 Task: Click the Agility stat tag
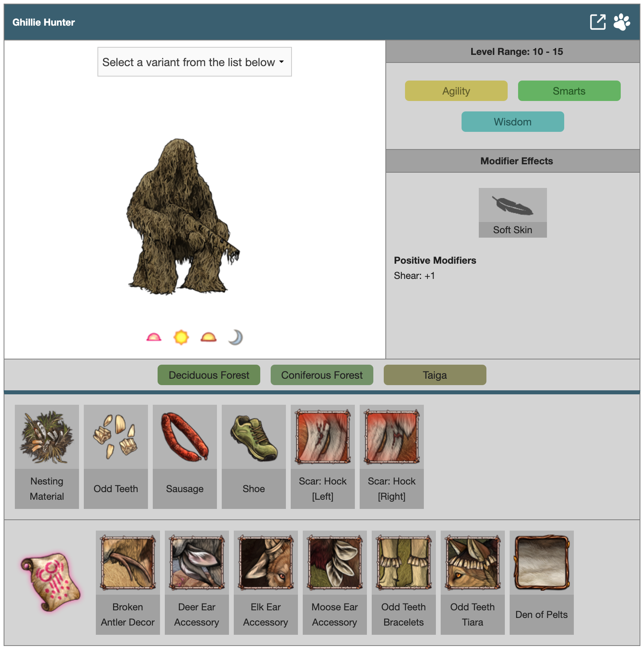pos(456,91)
